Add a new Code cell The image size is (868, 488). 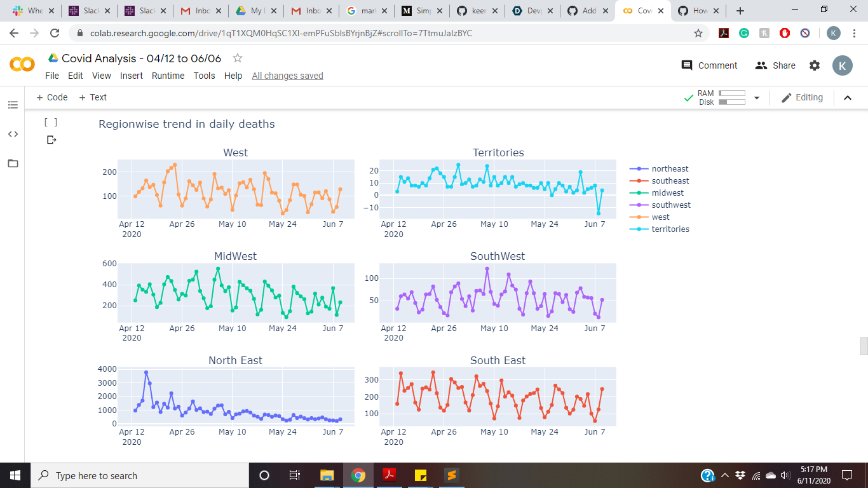pyautogui.click(x=52, y=97)
